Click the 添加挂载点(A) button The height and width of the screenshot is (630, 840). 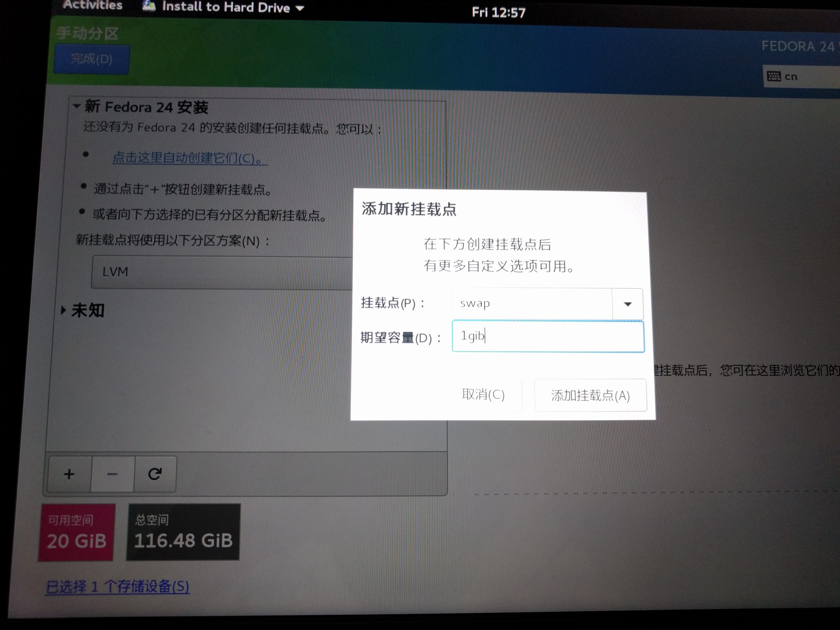[591, 395]
